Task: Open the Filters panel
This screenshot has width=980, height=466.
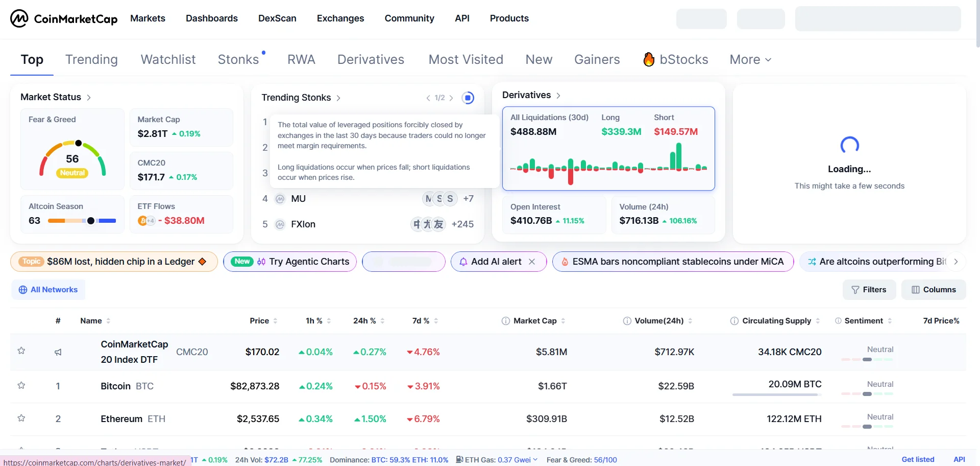Action: [869, 290]
